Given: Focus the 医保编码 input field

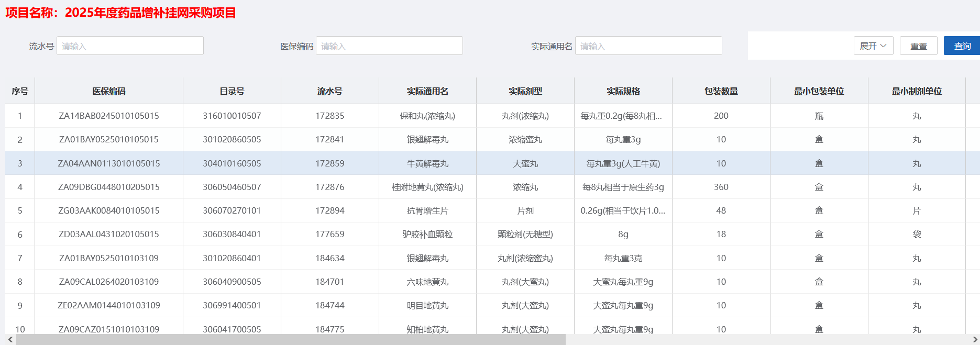Looking at the screenshot, I should 389,46.
